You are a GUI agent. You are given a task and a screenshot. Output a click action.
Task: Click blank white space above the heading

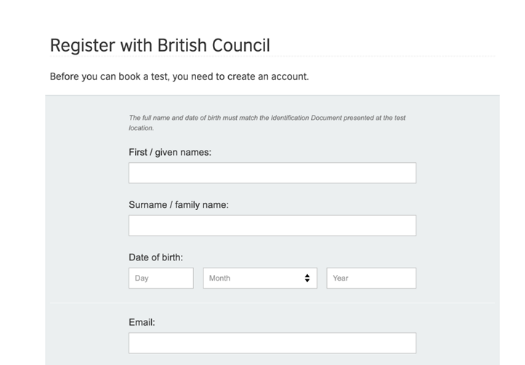pyautogui.click(x=261, y=15)
